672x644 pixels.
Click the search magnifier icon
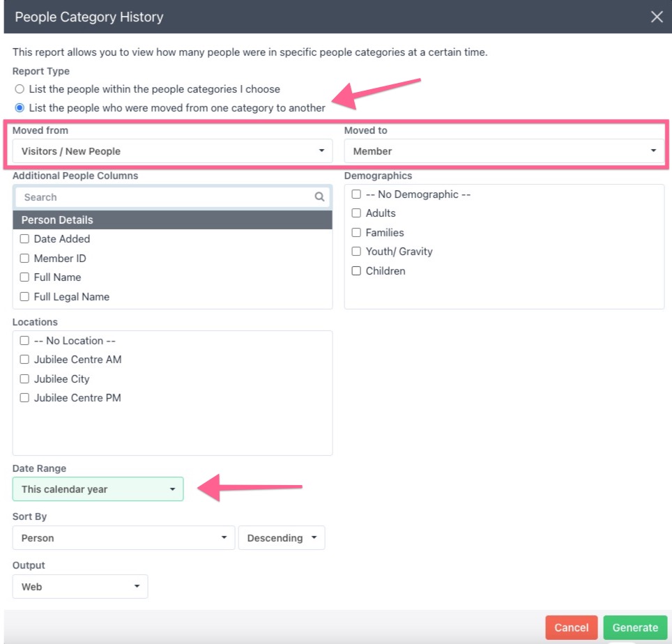pyautogui.click(x=319, y=197)
